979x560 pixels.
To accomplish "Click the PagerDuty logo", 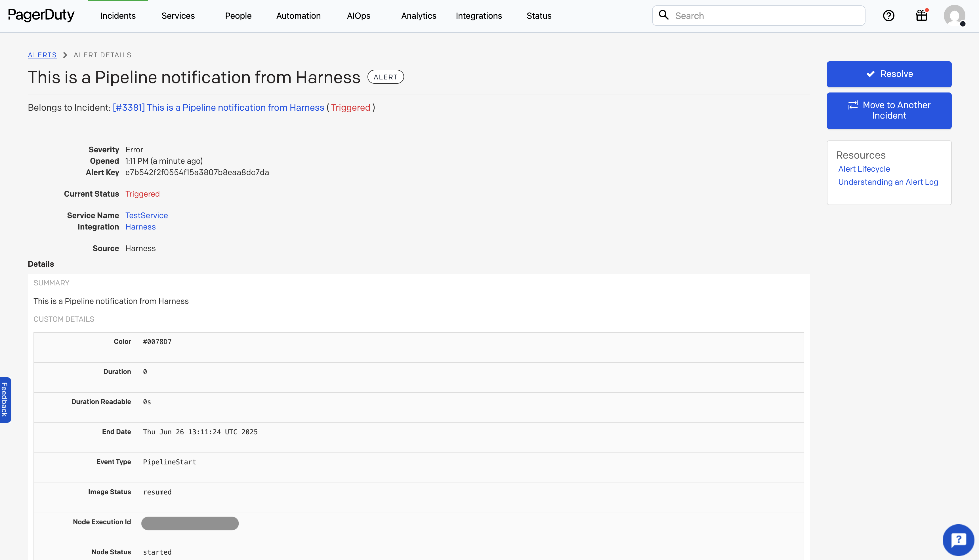I will click(41, 15).
